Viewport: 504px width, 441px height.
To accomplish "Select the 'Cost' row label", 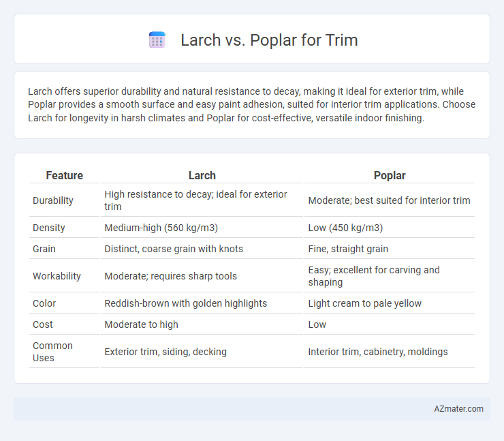I will point(43,324).
